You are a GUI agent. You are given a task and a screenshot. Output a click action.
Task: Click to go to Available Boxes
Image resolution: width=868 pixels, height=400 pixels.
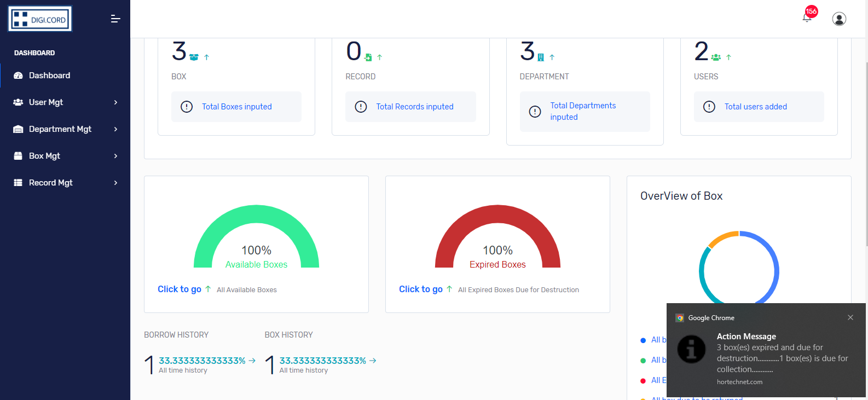coord(180,289)
